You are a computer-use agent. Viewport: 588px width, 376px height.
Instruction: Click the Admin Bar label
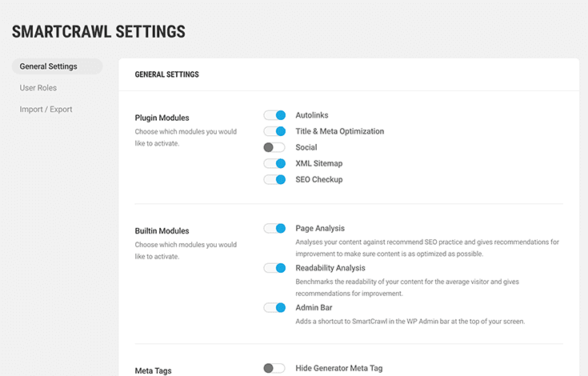tap(314, 308)
